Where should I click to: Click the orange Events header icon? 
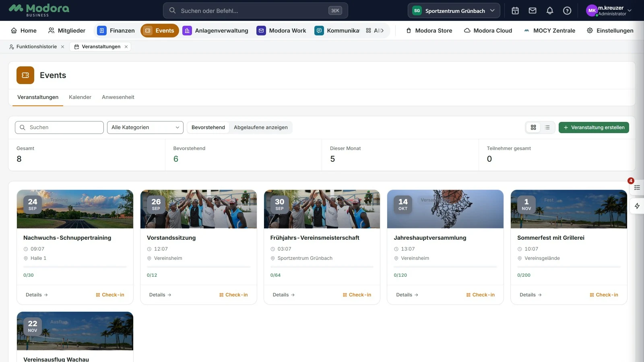[25, 75]
